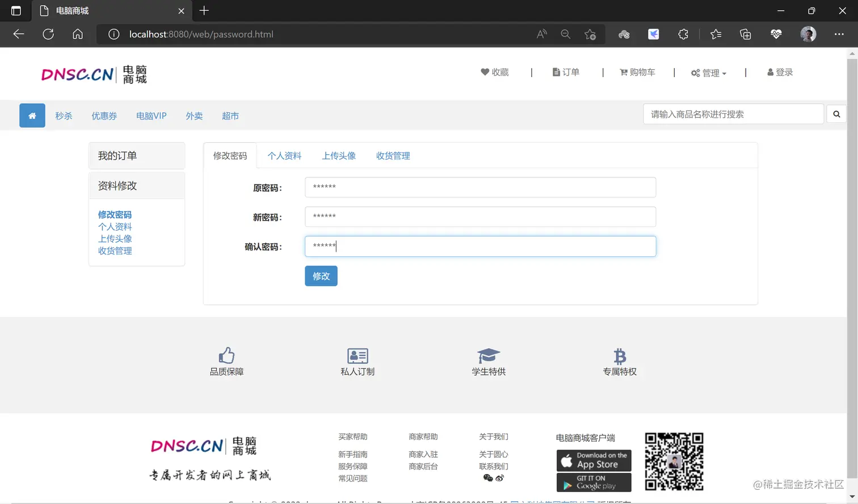The width and height of the screenshot is (858, 504).
Task: Collapse 资料修改 sidebar panel
Action: (137, 185)
